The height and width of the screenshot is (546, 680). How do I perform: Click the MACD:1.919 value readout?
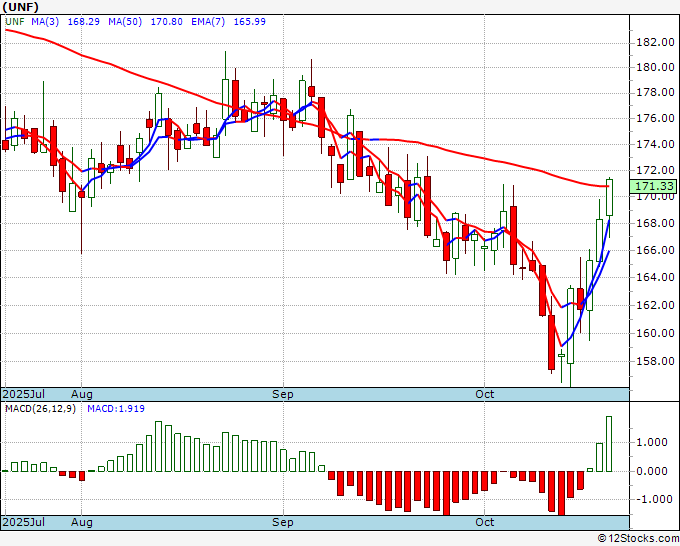116,409
